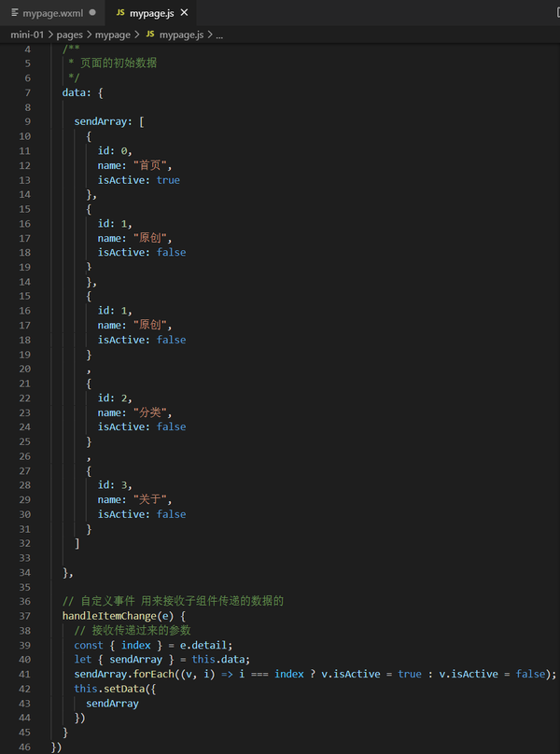Click the JS file icon on mypage.js tab
560x754 pixels.
120,13
